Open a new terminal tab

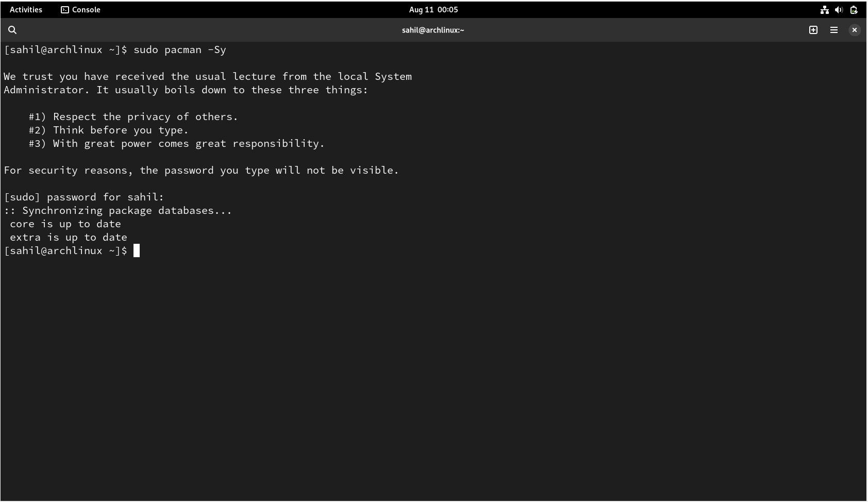(813, 30)
